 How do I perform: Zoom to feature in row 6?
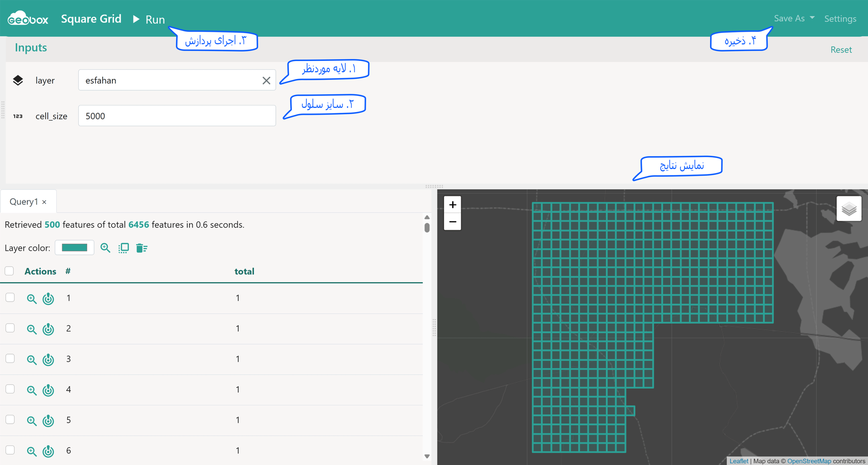pyautogui.click(x=32, y=451)
